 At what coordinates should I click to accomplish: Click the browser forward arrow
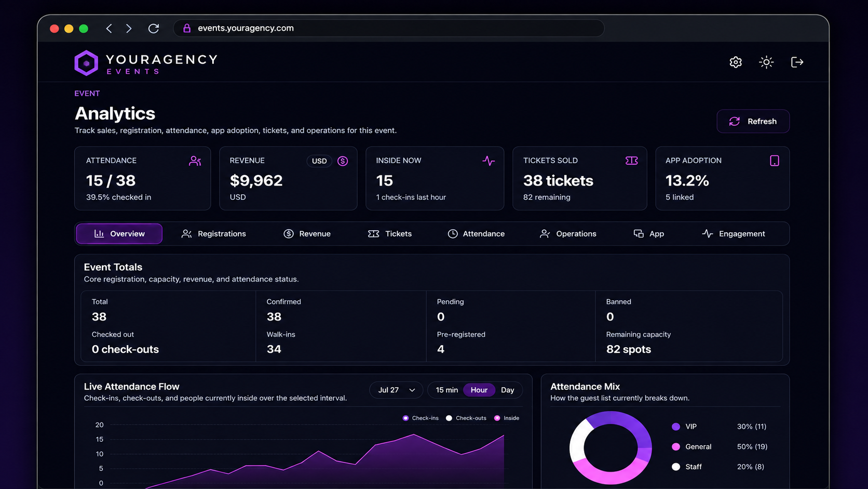[129, 29]
